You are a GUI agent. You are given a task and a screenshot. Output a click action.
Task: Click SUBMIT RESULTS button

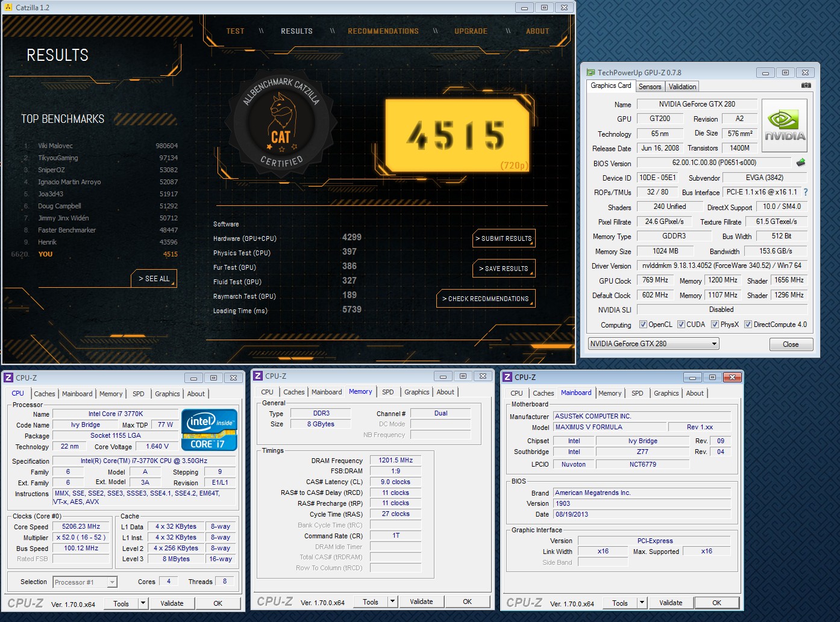pyautogui.click(x=504, y=238)
